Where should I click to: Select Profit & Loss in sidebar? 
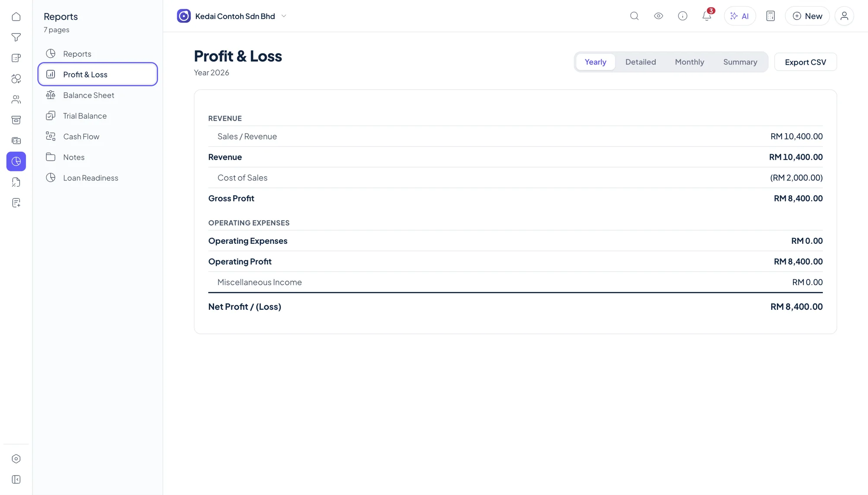[98, 74]
